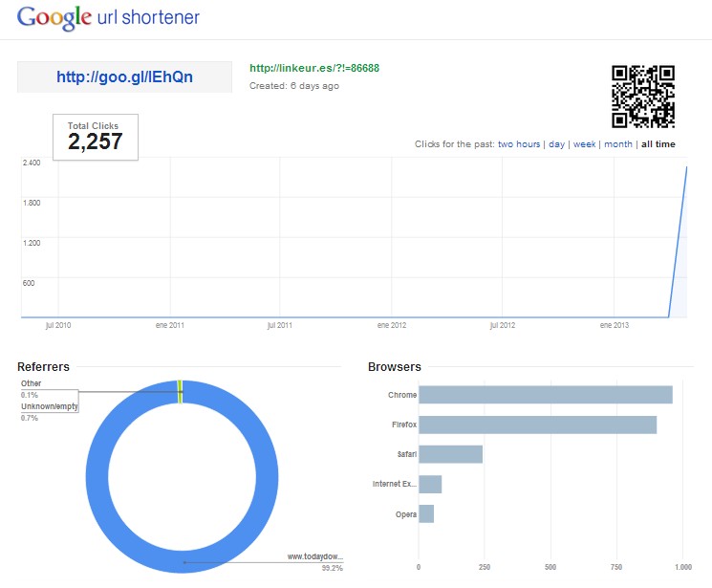Click the Safari bar in Browsers chart
Viewport: 712px width, 588px height.
tap(450, 454)
